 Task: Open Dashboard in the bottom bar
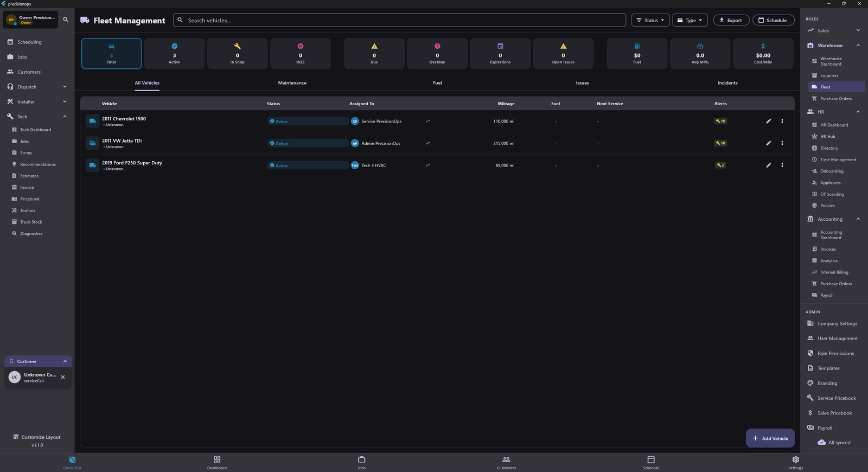(217, 462)
